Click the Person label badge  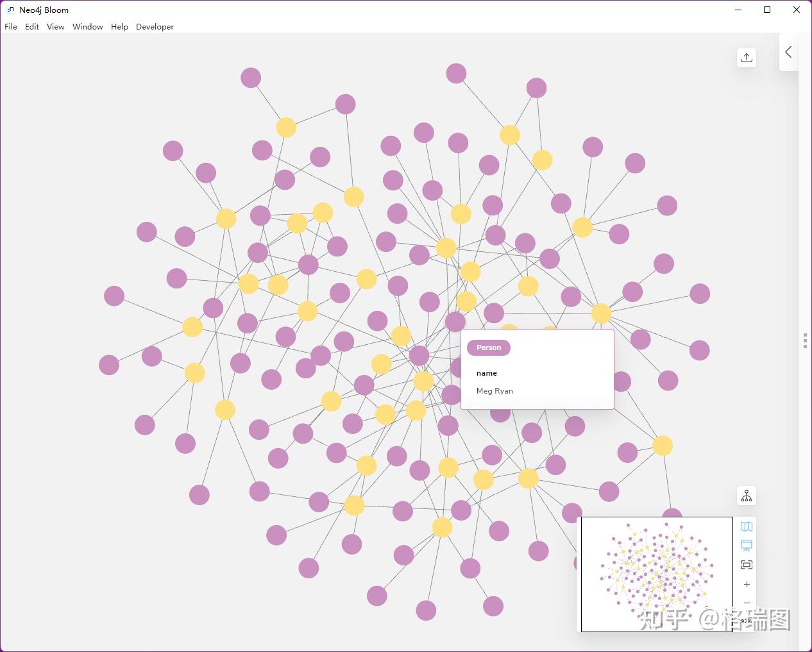pyautogui.click(x=488, y=347)
